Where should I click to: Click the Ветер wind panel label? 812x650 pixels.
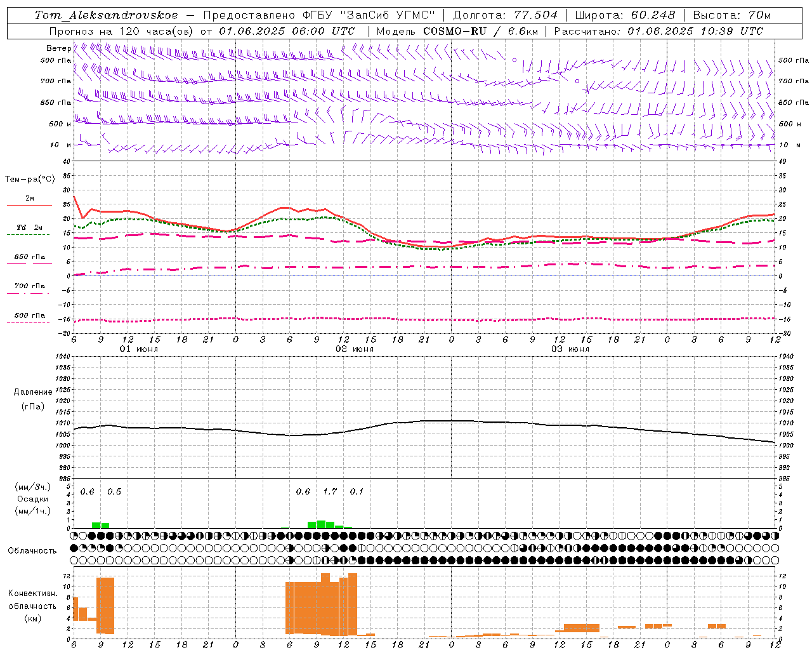(58, 48)
